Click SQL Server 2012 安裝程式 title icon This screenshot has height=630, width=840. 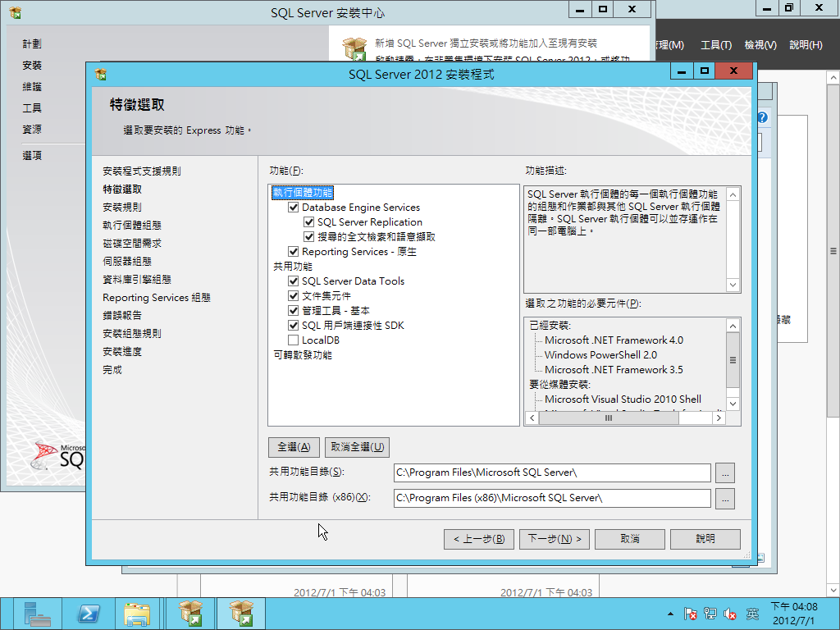(101, 74)
